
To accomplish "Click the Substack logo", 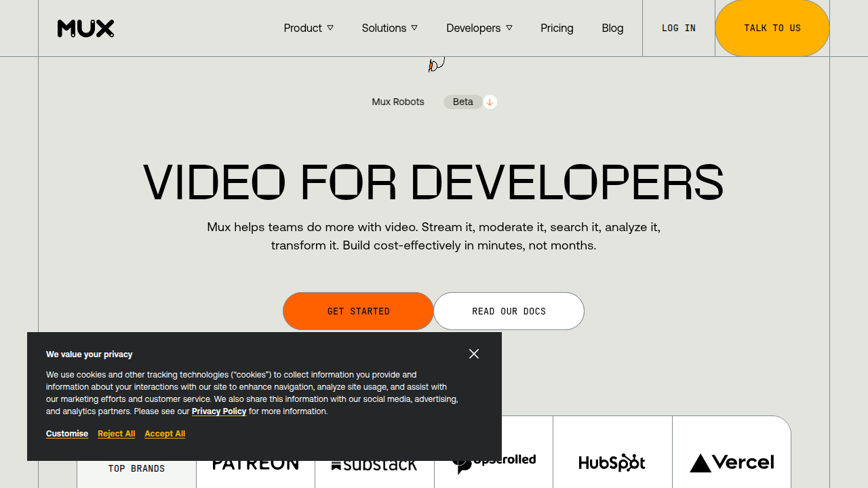I will [374, 465].
